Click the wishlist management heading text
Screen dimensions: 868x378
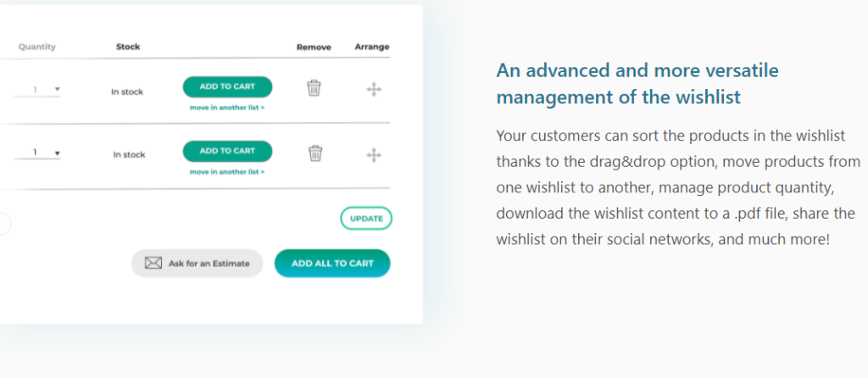tap(637, 84)
